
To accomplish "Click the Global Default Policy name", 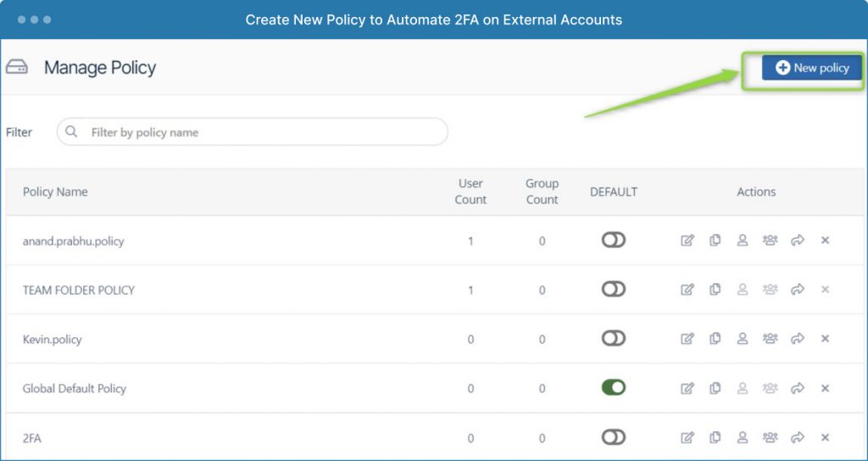I will point(75,388).
